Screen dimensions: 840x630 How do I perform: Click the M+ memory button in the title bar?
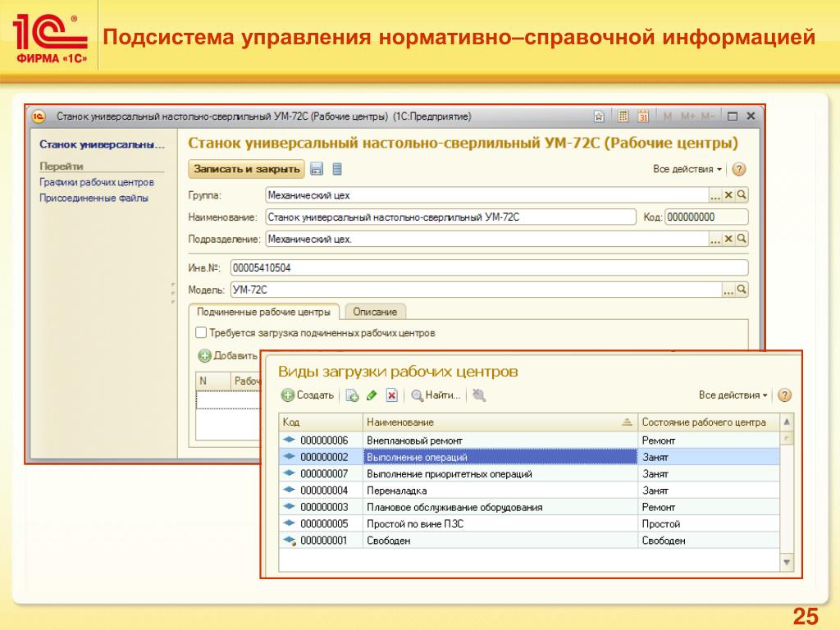[687, 116]
